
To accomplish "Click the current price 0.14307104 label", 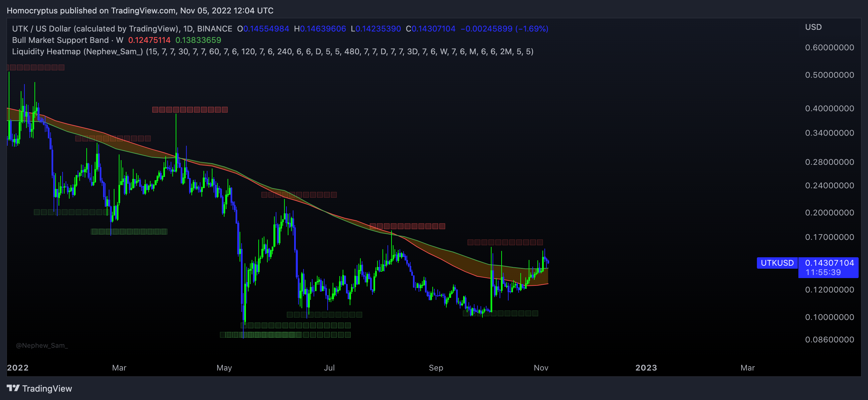I will [x=829, y=263].
